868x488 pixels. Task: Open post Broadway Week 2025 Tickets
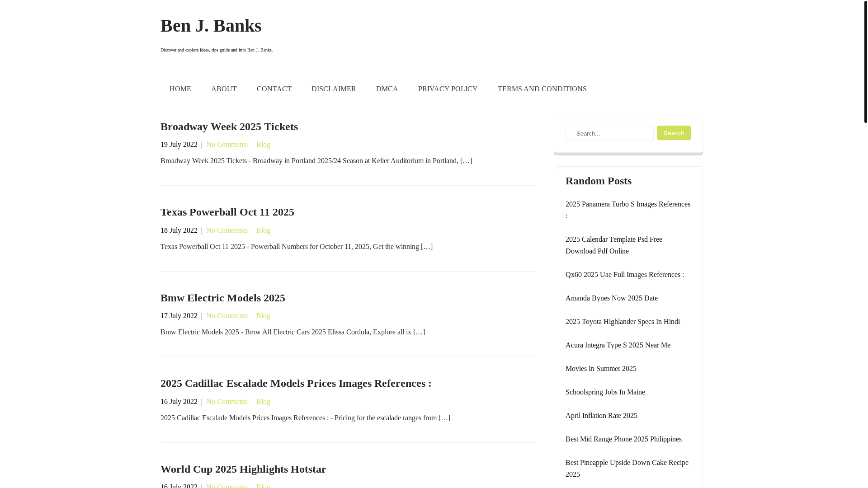pos(229,127)
